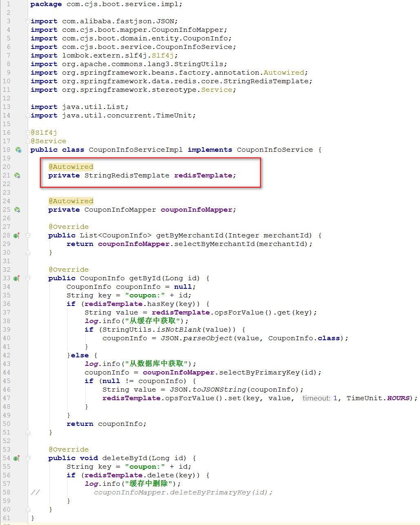The image size is (420, 525).
Task: Collapse the getByMerchantId method fold marker
Action: pyautogui.click(x=28, y=235)
